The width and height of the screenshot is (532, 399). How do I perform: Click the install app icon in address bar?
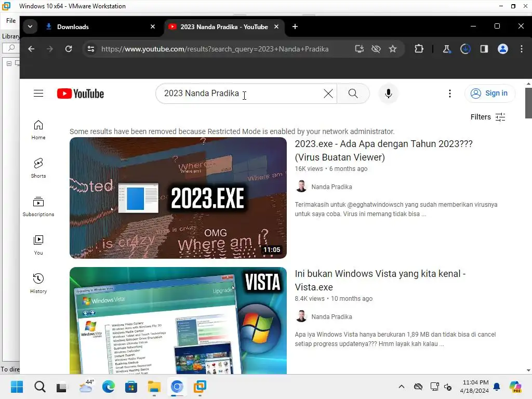click(x=360, y=49)
